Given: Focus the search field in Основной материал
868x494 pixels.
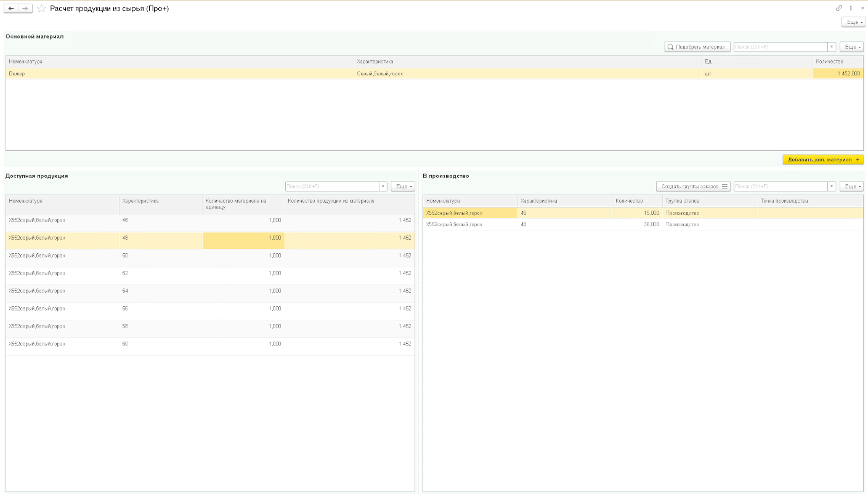Looking at the screenshot, I should (780, 47).
